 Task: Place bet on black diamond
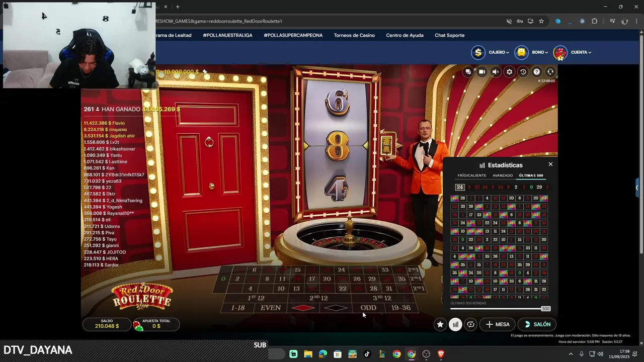(x=336, y=308)
